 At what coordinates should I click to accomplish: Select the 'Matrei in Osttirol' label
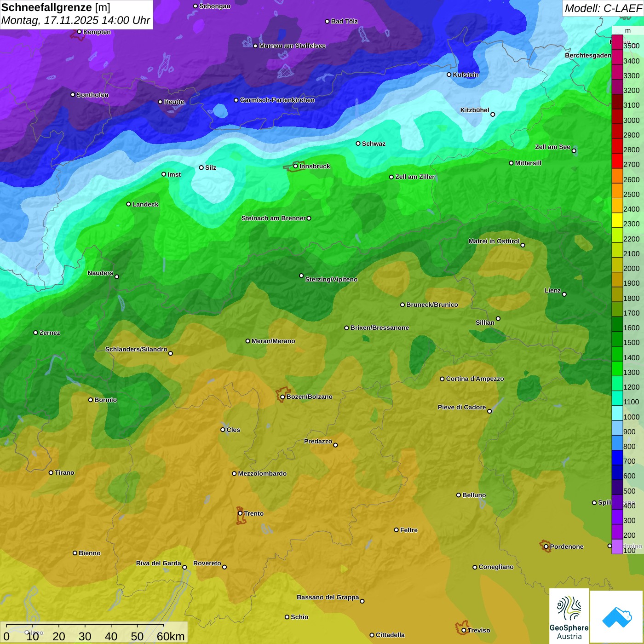[494, 241]
